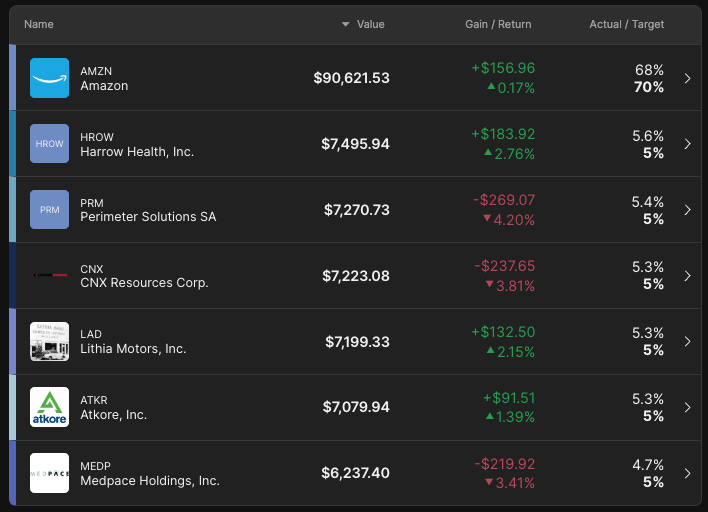Click the PRM placeholder logo
708x512 pixels.
(x=49, y=209)
